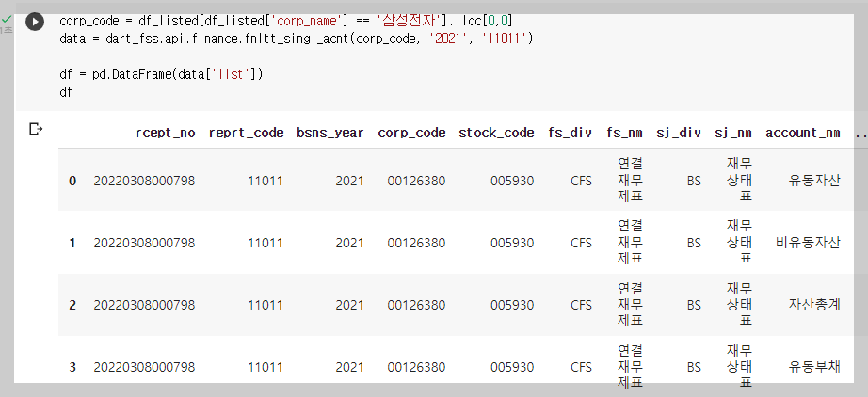
Task: Click the 자산총계 account name cell
Action: [814, 305]
